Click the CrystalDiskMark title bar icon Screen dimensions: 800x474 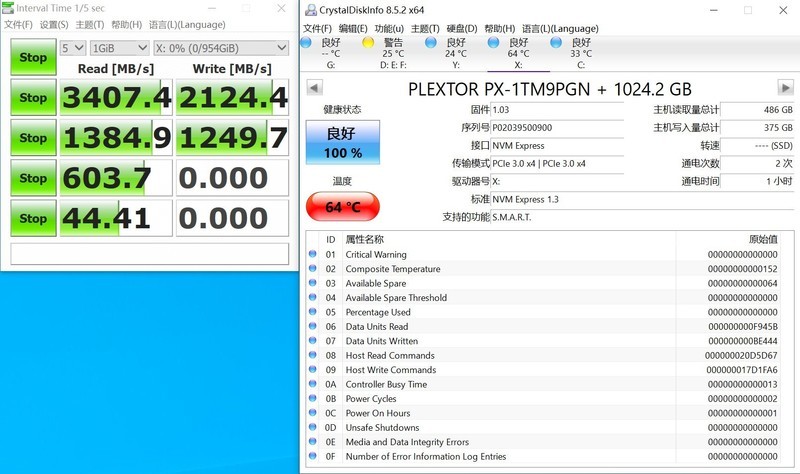click(x=8, y=8)
